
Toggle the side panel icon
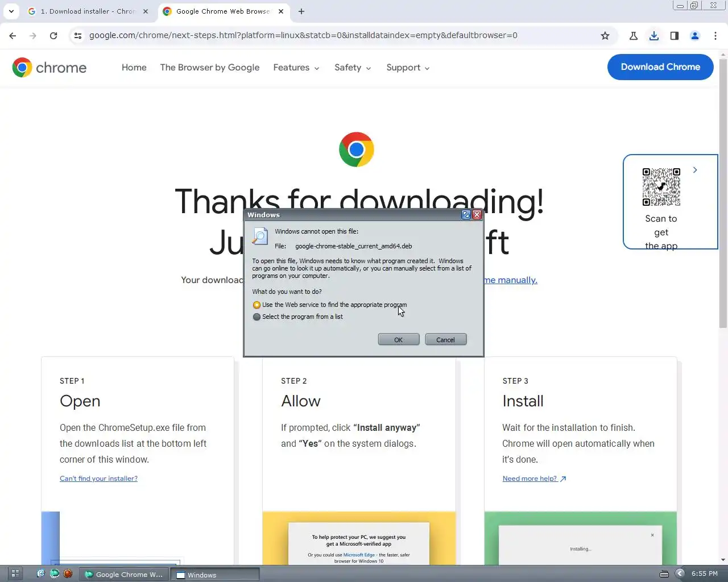click(x=675, y=36)
